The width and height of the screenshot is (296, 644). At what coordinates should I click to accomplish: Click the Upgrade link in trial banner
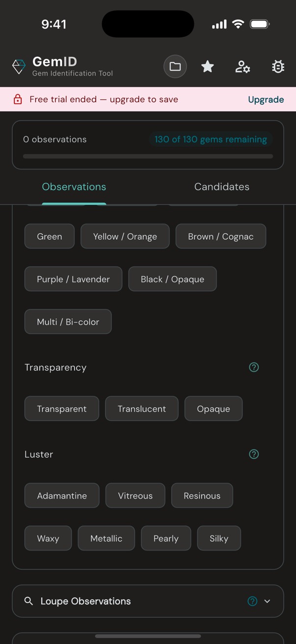(x=266, y=99)
